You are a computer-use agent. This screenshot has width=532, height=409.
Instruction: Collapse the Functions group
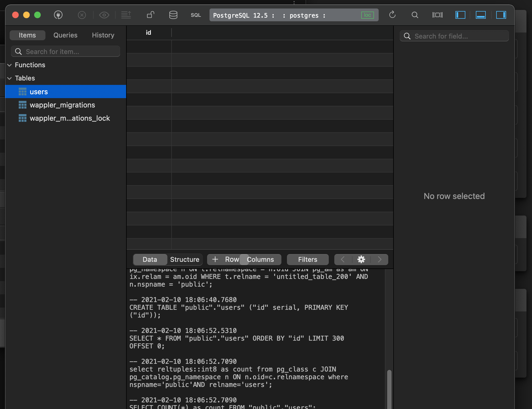(x=10, y=65)
